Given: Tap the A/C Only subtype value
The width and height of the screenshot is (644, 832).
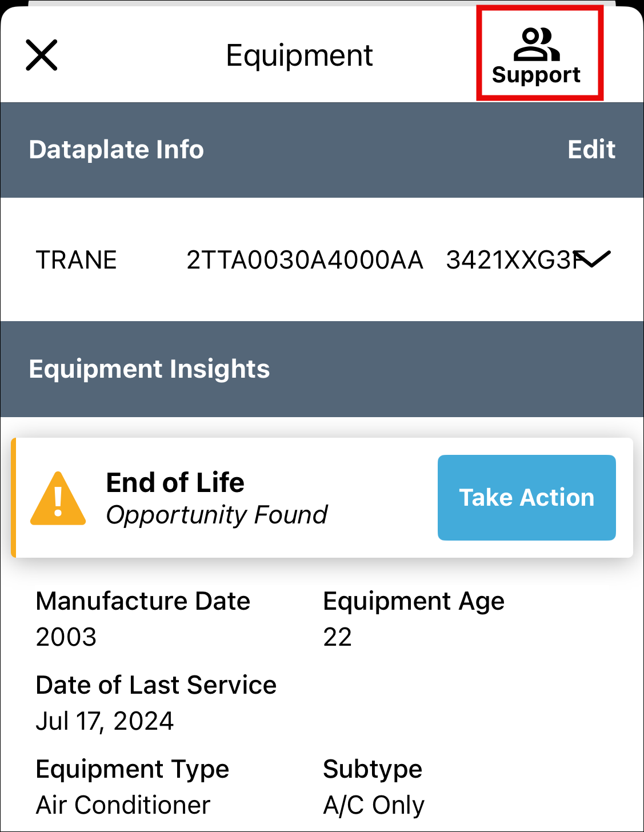Looking at the screenshot, I should [x=374, y=805].
